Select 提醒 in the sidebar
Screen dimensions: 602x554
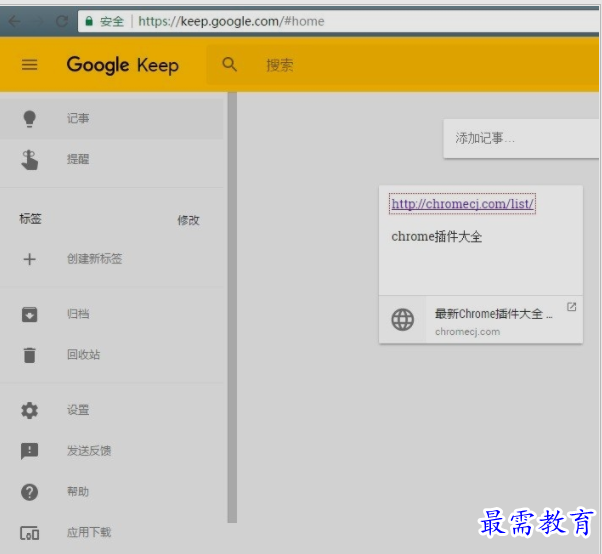(x=111, y=160)
